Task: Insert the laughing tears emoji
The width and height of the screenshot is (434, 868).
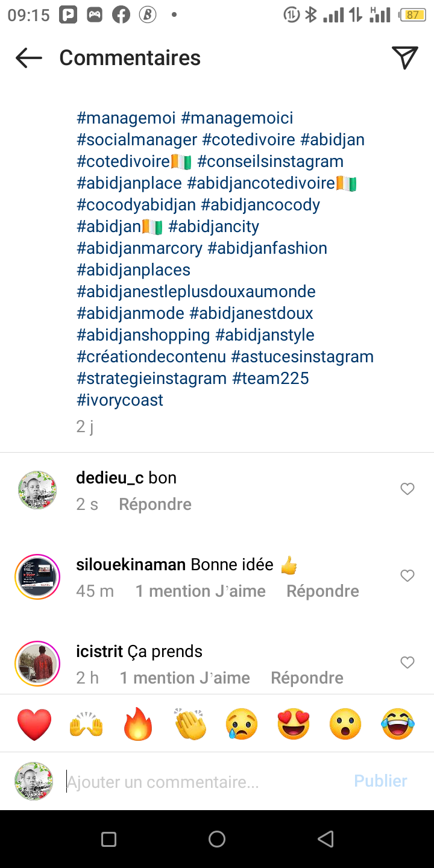Action: (x=398, y=724)
